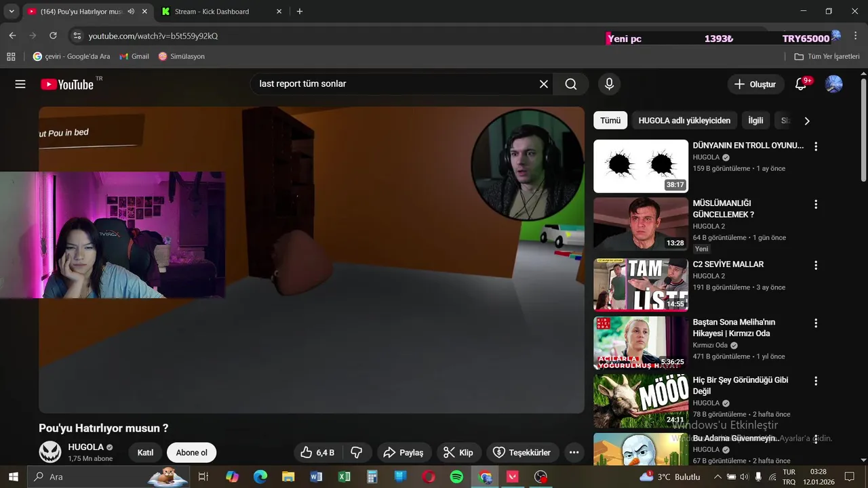Click the Oluştur create button

click(755, 84)
